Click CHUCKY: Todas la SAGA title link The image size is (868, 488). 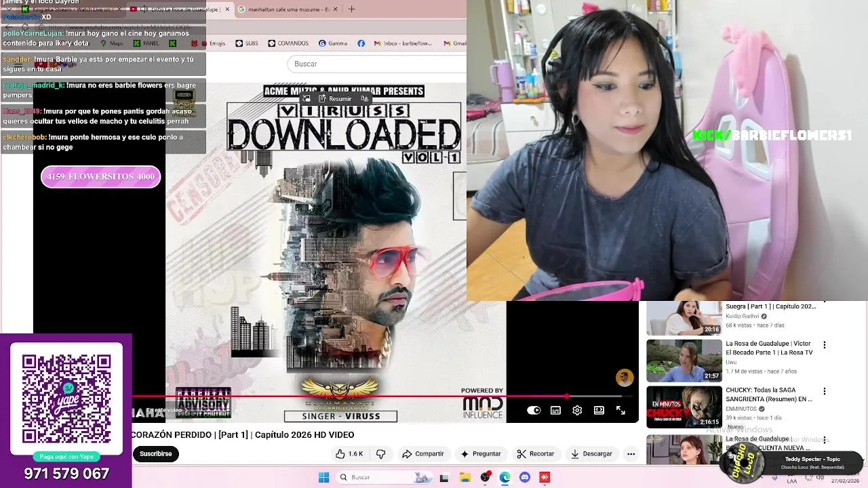pyautogui.click(x=769, y=394)
